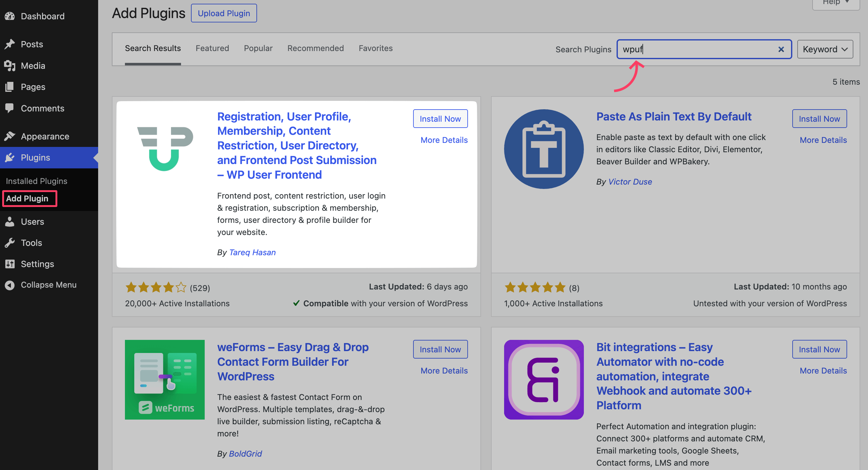Open More Details for weForms plugin
This screenshot has height=470, width=868.
444,370
